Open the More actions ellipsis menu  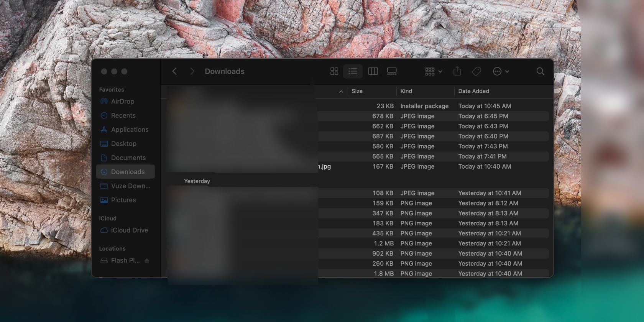click(x=501, y=71)
